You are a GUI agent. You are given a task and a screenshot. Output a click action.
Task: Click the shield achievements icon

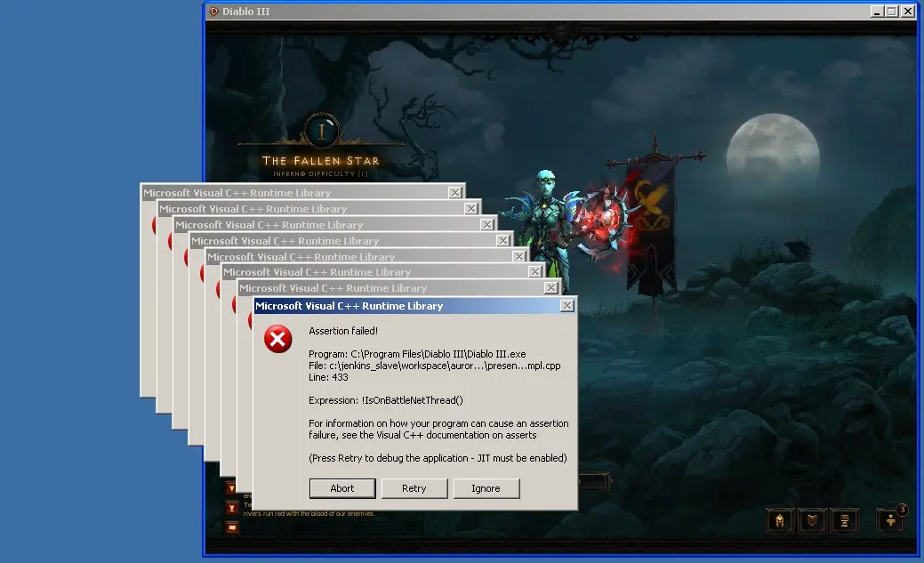[x=813, y=520]
